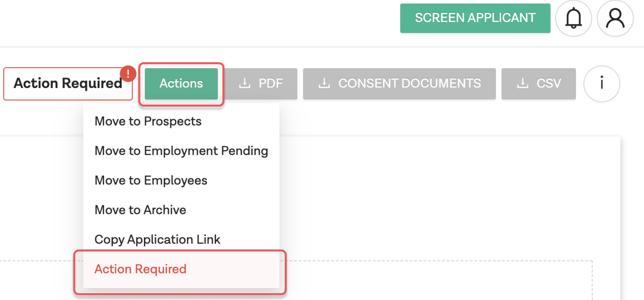Pick Move to Archive
Screen dimensions: 644x300
(140, 210)
